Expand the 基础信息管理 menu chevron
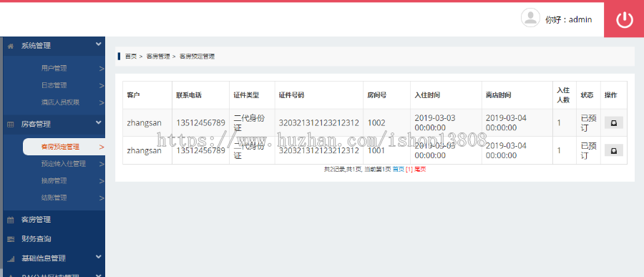 [98, 257]
